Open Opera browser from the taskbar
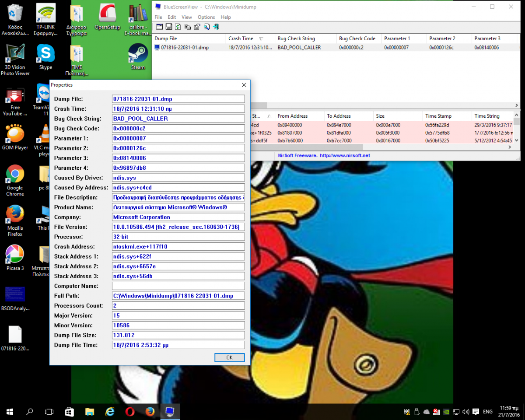 point(130,412)
